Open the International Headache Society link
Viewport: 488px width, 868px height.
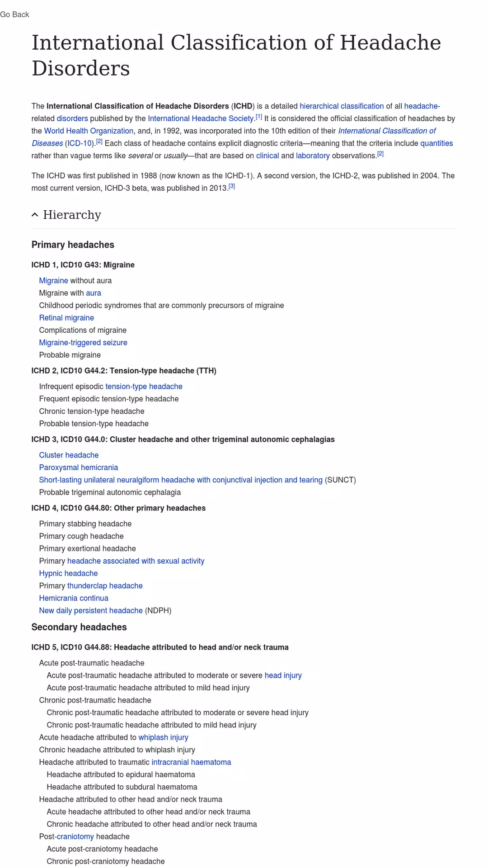tap(201, 118)
